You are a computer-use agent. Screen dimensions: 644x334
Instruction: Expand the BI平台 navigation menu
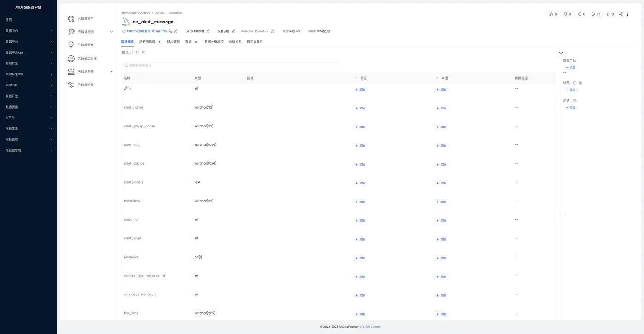[x=28, y=118]
